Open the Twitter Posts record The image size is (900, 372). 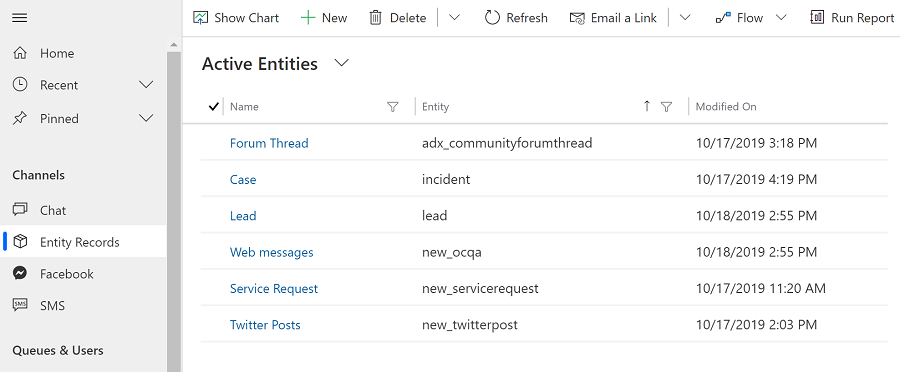265,325
